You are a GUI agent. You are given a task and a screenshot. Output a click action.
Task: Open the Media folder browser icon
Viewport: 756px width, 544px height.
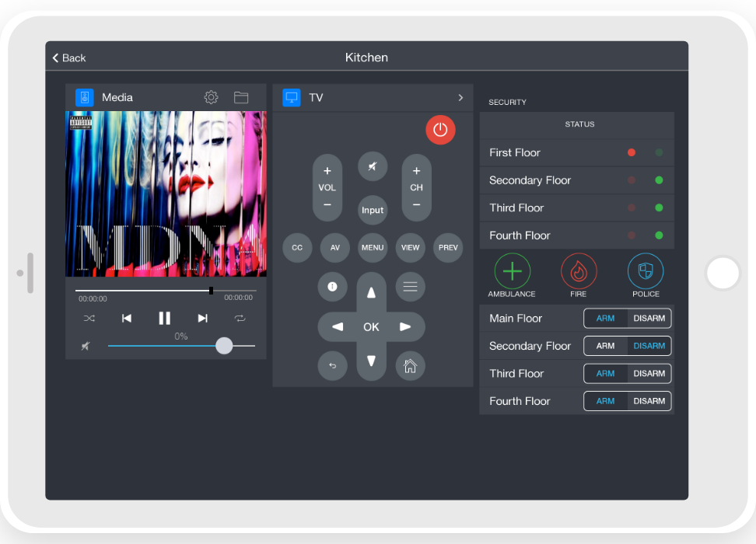241,97
